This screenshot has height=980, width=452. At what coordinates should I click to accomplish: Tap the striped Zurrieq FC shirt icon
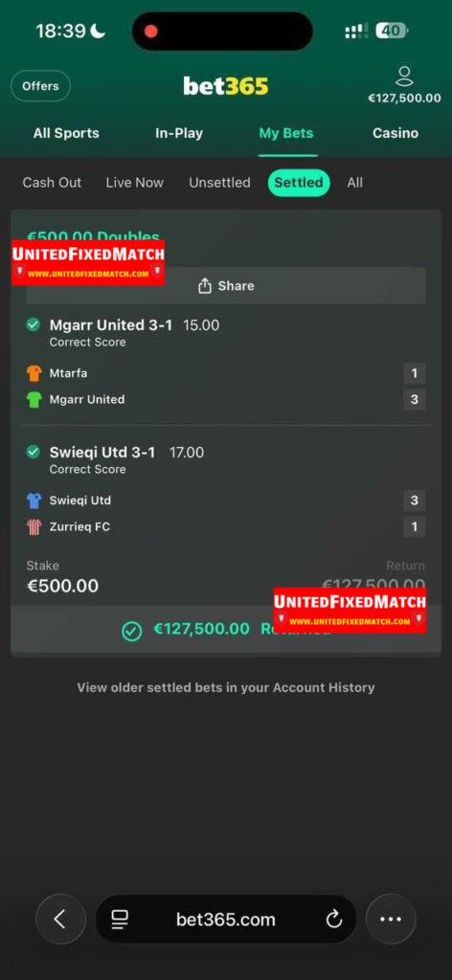(x=34, y=527)
